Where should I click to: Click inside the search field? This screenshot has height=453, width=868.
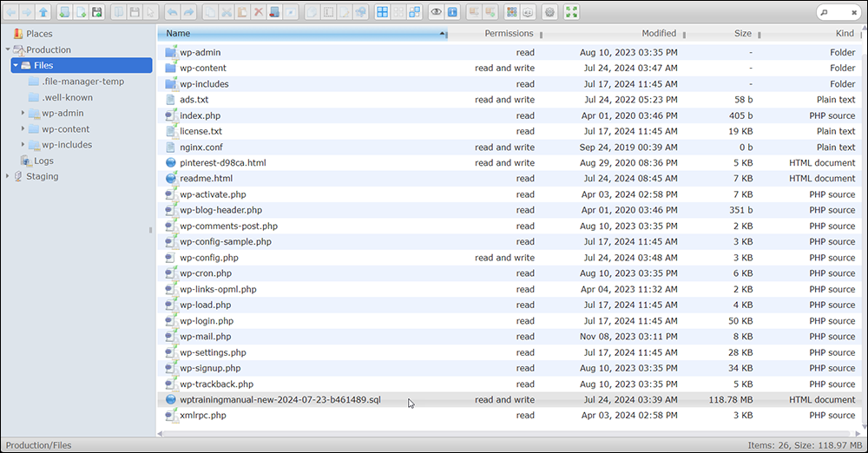pos(838,12)
